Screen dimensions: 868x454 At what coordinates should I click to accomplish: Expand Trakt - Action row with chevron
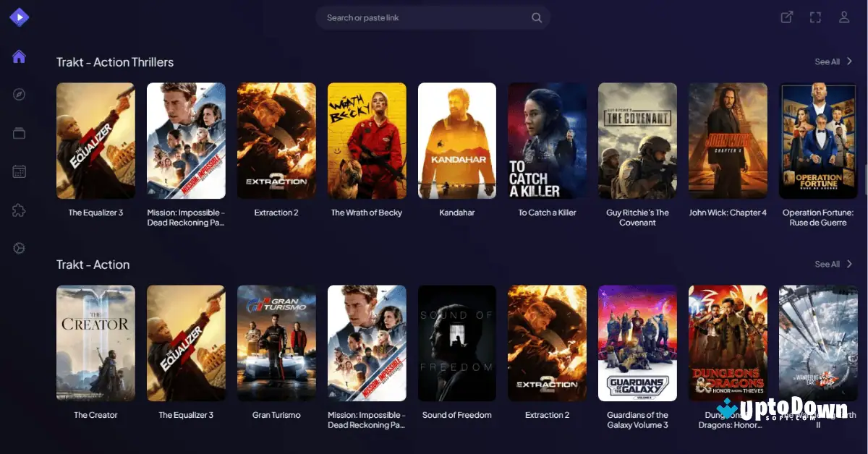[x=850, y=264]
